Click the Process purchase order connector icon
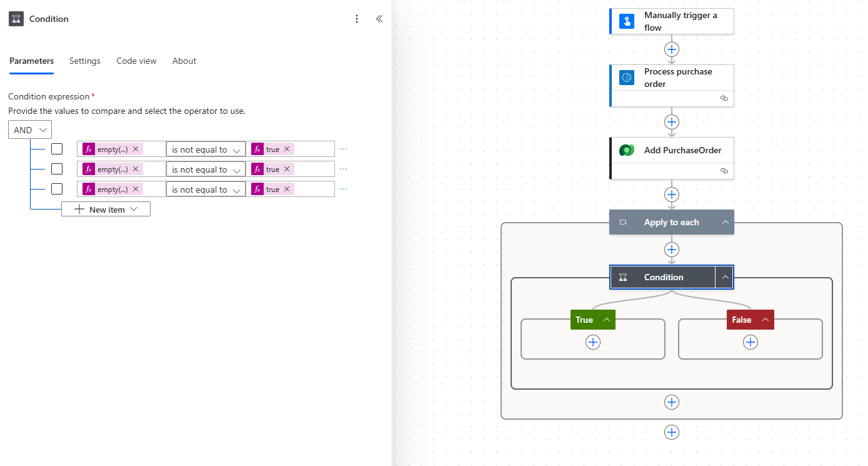This screenshot has width=868, height=466. (x=626, y=78)
